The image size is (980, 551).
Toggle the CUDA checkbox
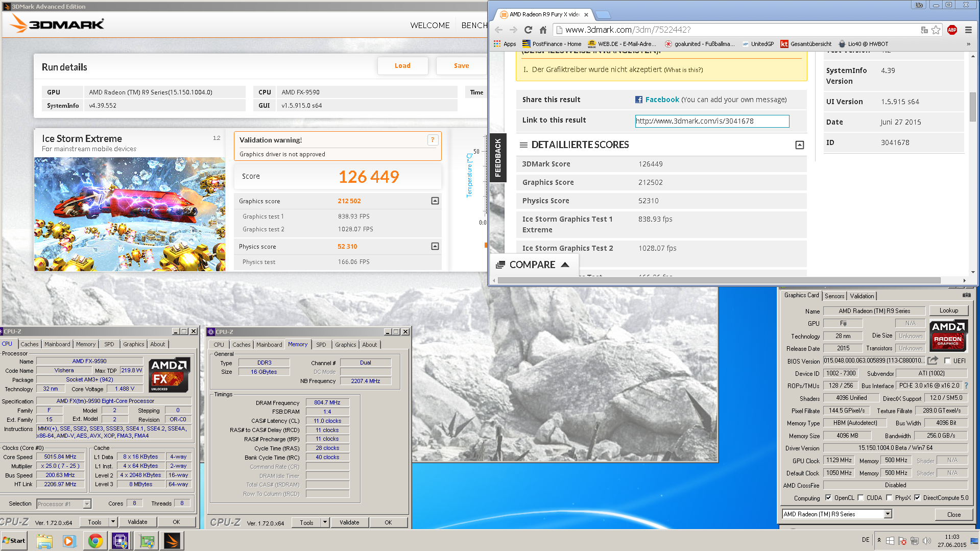pos(861,498)
